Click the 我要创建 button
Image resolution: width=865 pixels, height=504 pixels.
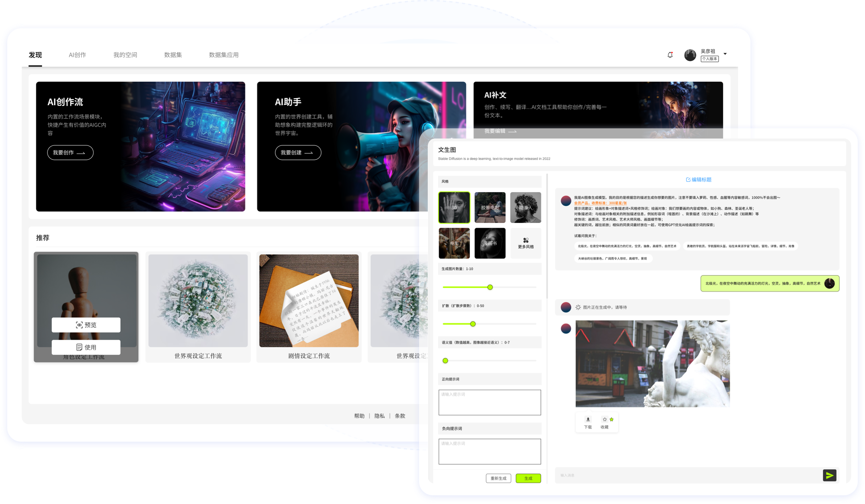pos(298,153)
